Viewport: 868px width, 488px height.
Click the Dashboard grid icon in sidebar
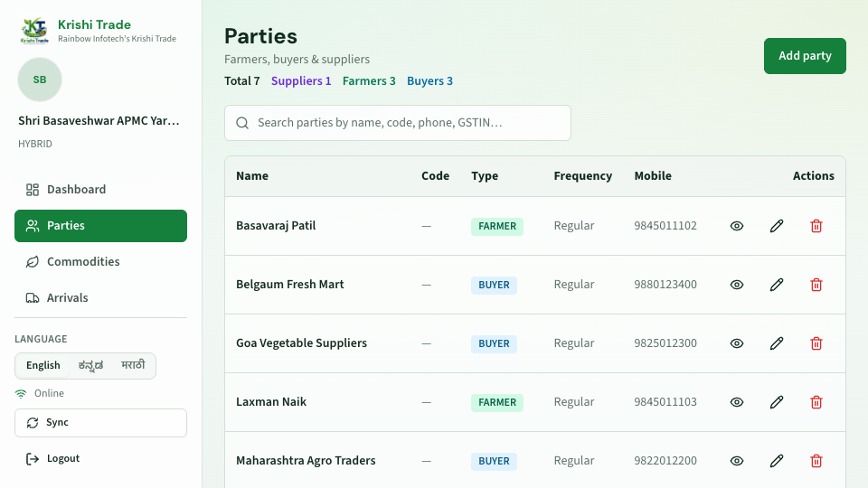click(x=33, y=190)
